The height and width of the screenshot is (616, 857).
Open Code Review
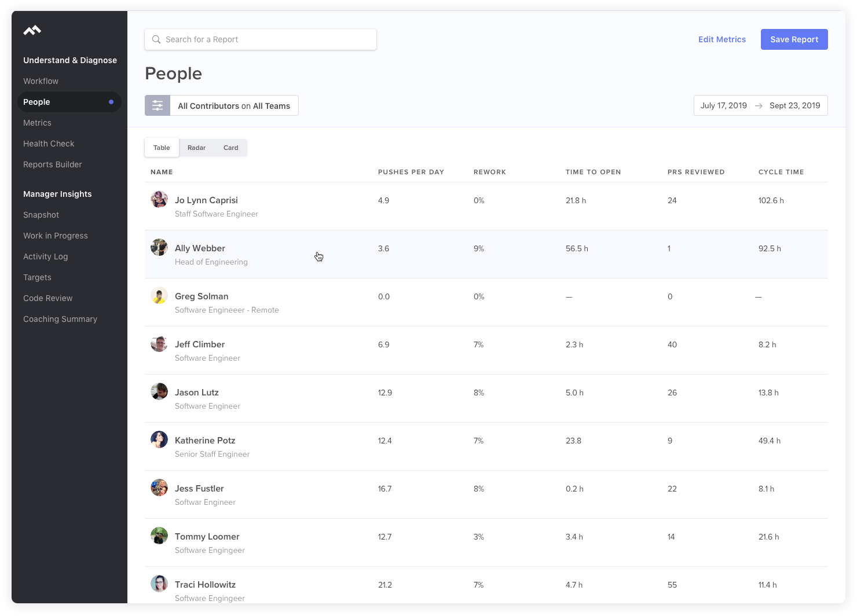click(48, 298)
